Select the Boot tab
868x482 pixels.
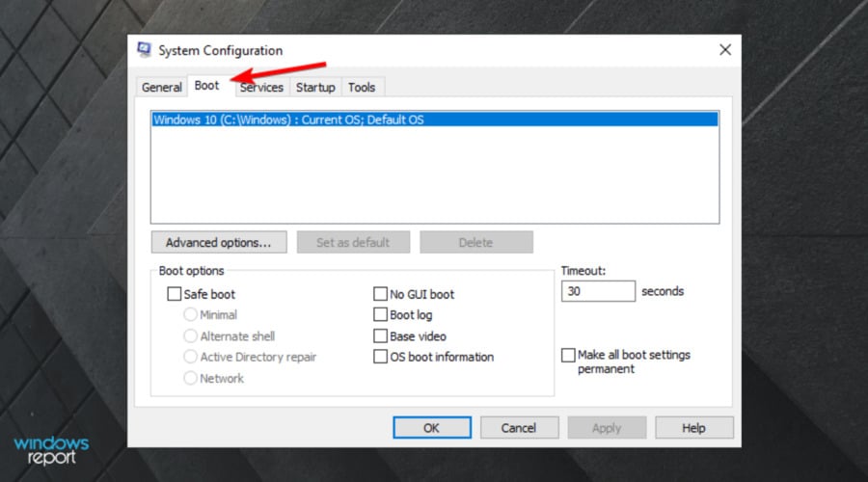pos(207,86)
